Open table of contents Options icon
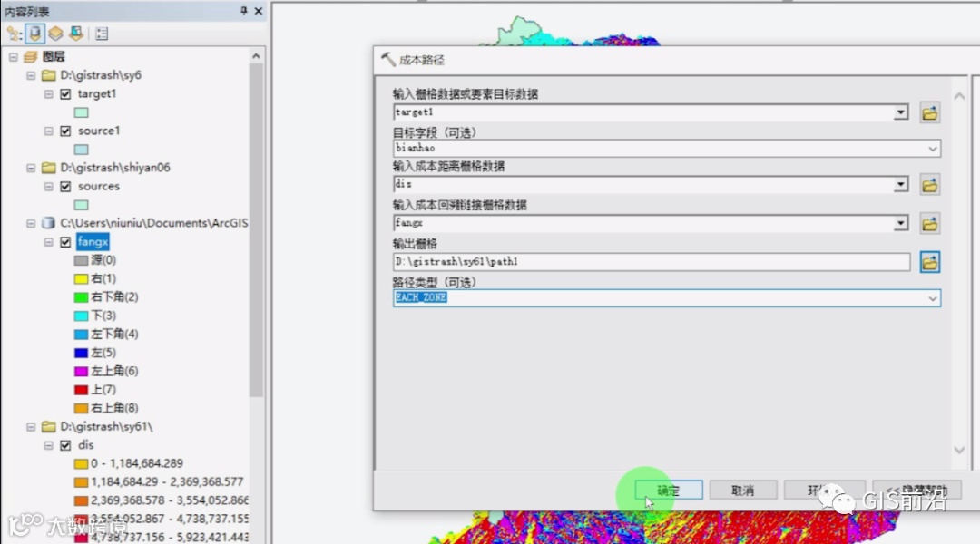980x544 pixels. click(x=102, y=34)
